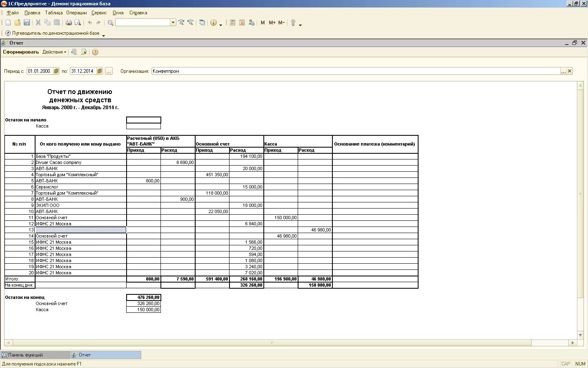Click the horizontal scrollbar right arrow
This screenshot has height=368, width=588.
(x=573, y=343)
